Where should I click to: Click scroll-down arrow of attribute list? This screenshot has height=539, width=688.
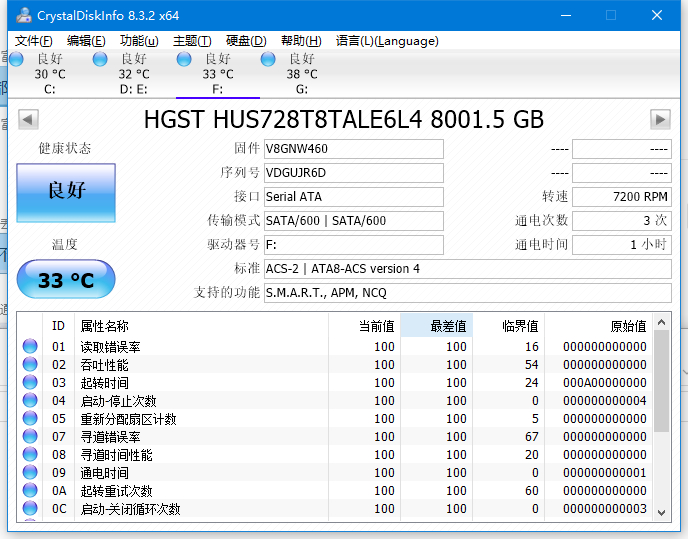tap(662, 512)
